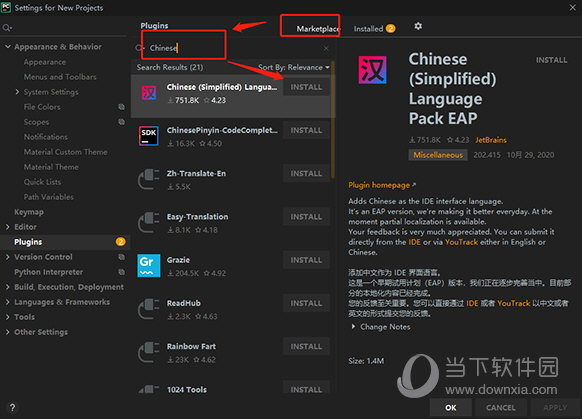Click the project-level icon beside Version Control
This screenshot has width=582, height=419.
(x=121, y=257)
